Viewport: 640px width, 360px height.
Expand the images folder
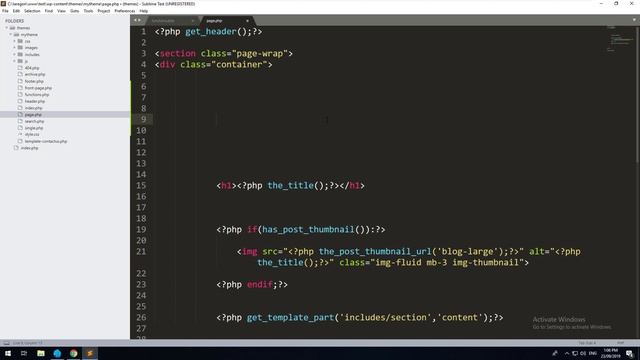[14, 48]
